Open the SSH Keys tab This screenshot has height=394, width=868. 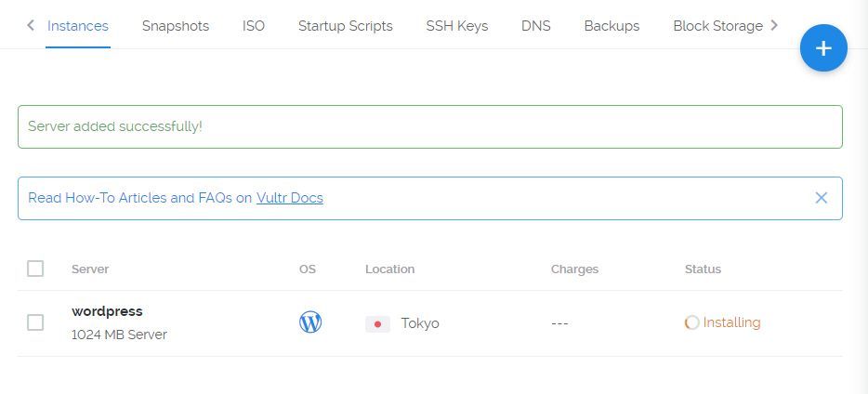(x=457, y=26)
